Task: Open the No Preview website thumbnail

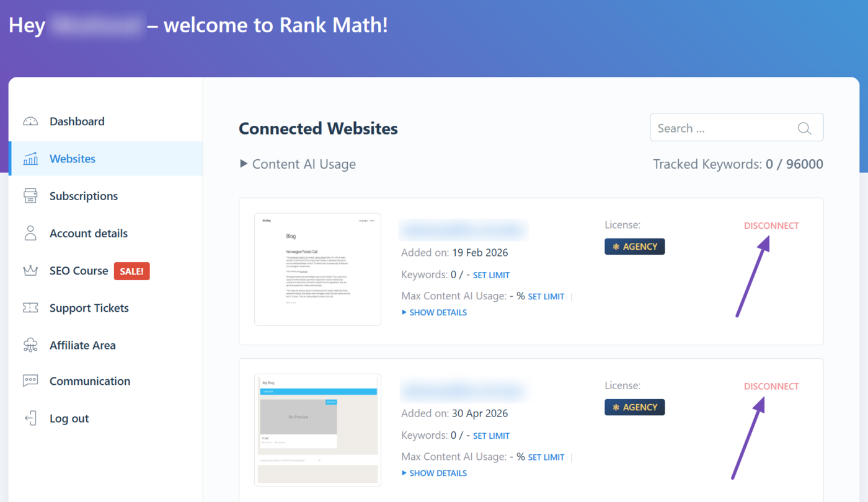Action: coord(317,430)
